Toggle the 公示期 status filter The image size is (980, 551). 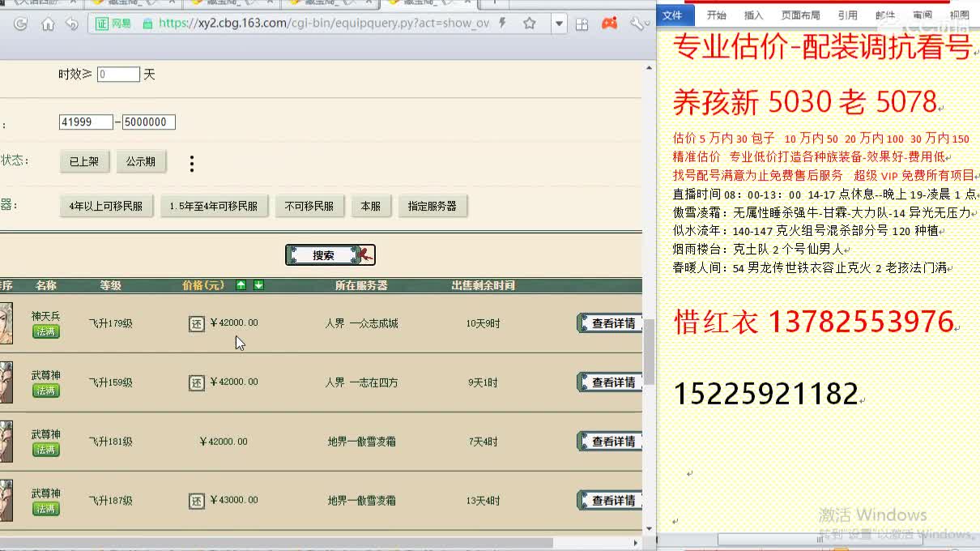141,161
